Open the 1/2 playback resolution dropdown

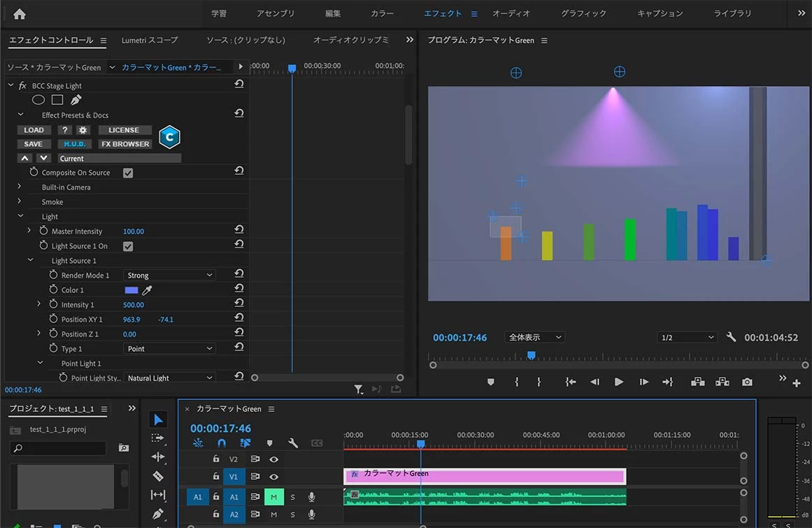(x=687, y=338)
